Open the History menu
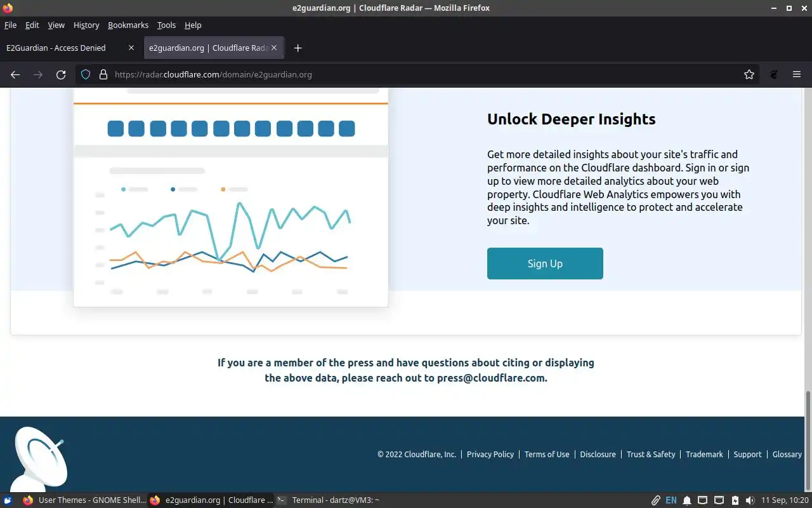The image size is (812, 508). pos(86,25)
